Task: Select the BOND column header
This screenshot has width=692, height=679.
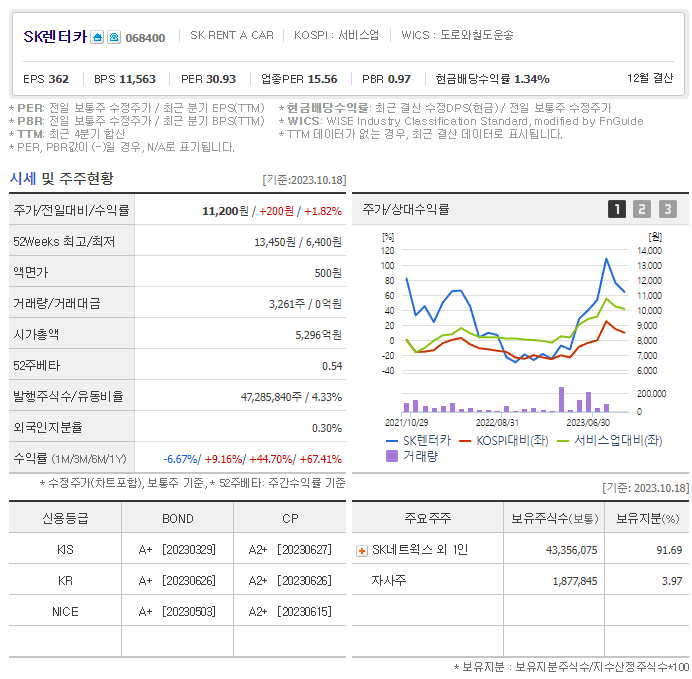Action: [177, 518]
